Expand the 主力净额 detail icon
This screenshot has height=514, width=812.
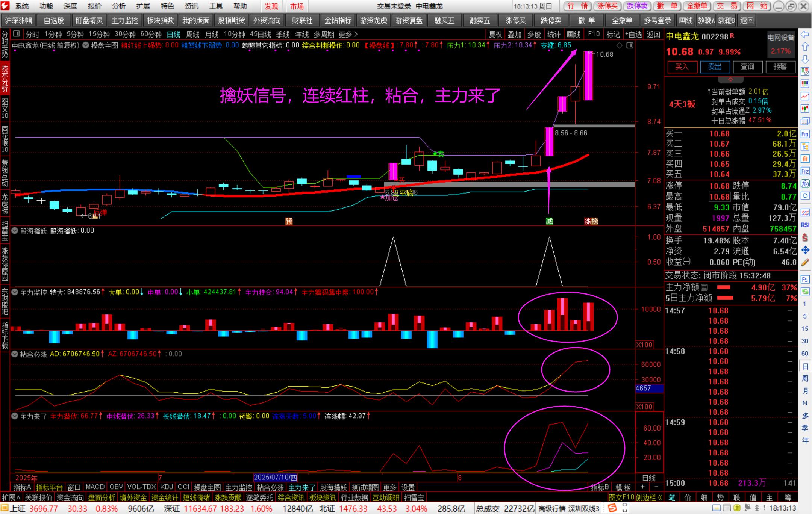[x=704, y=287]
